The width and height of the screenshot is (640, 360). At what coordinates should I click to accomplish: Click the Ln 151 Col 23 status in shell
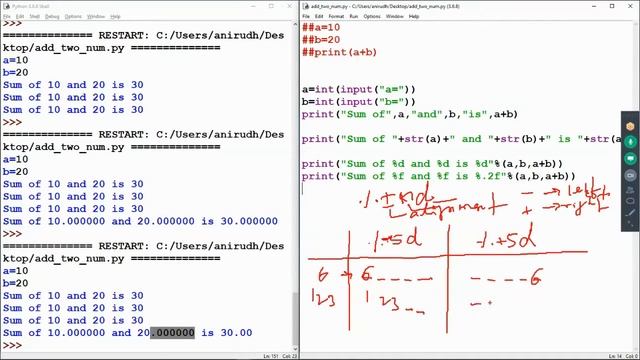(x=280, y=356)
